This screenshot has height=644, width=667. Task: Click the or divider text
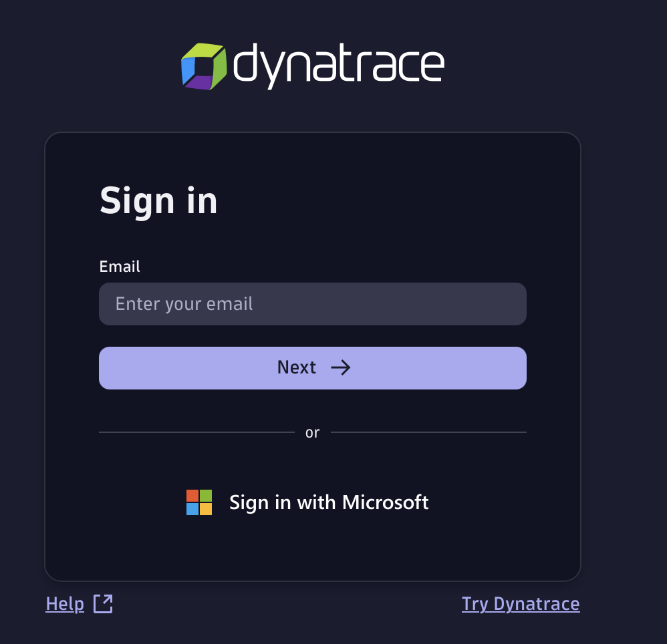(x=312, y=432)
